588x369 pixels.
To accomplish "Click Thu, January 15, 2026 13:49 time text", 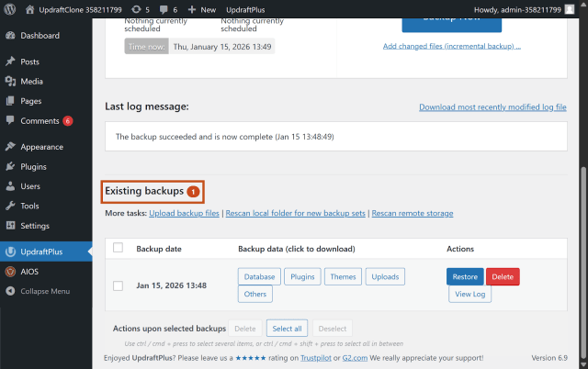I will (x=222, y=47).
